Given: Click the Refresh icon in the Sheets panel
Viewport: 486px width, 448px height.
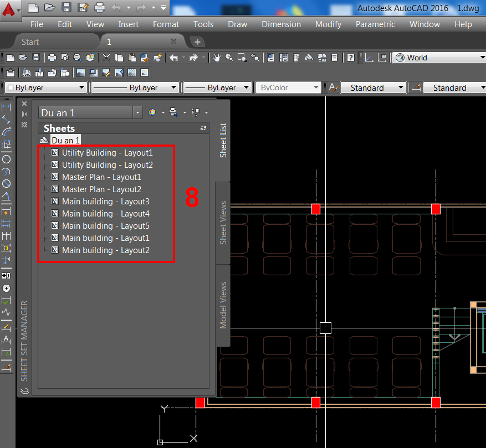Looking at the screenshot, I should click(203, 128).
